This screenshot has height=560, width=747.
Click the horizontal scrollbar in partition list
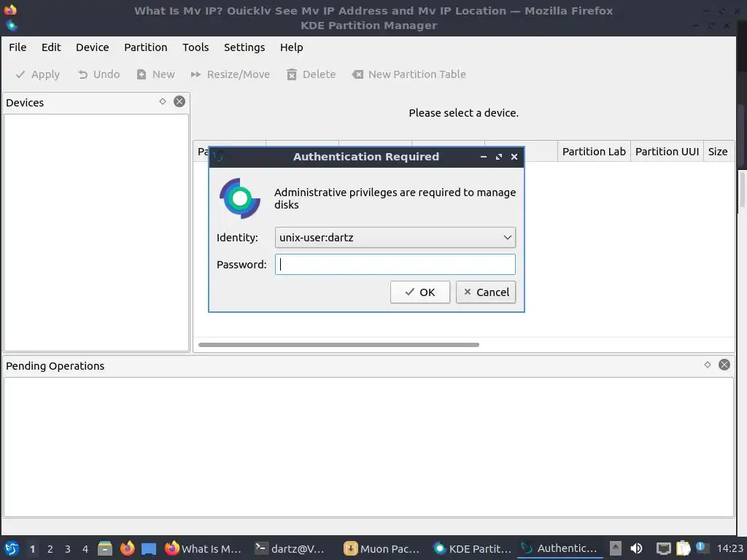[338, 345]
